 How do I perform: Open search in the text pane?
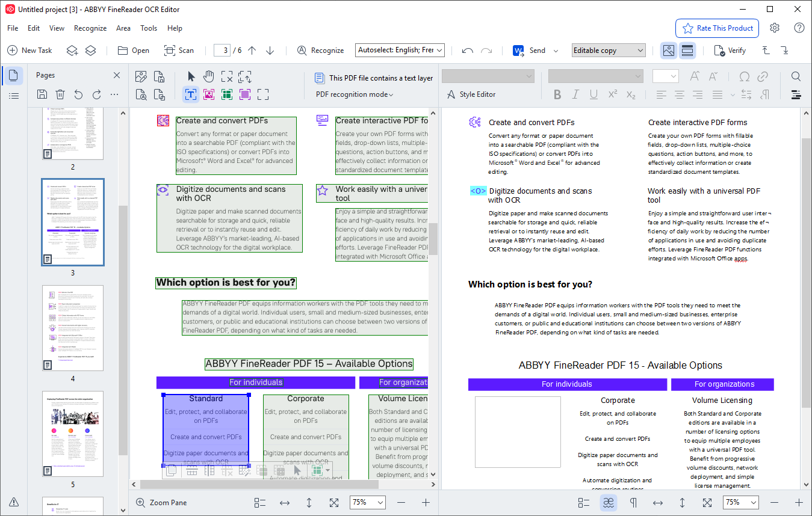(796, 76)
